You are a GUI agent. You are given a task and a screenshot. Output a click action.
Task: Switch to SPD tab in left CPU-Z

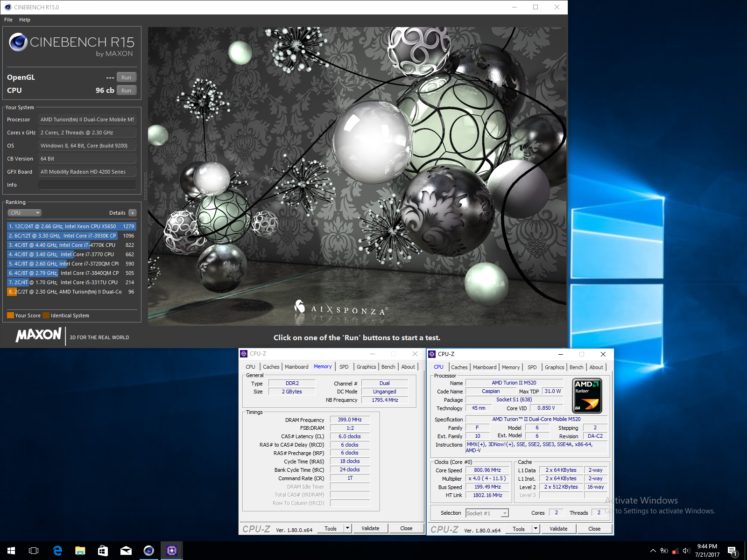coord(344,367)
